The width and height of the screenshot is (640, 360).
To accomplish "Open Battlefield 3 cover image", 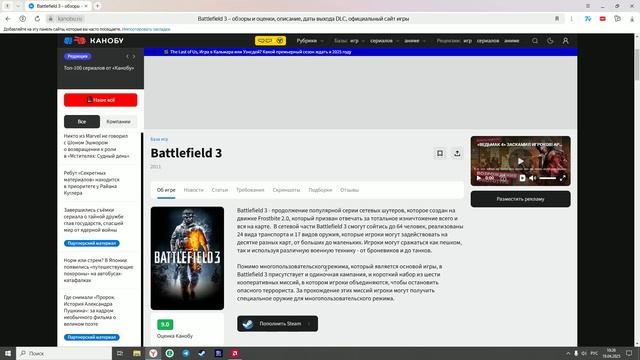I will (x=187, y=258).
